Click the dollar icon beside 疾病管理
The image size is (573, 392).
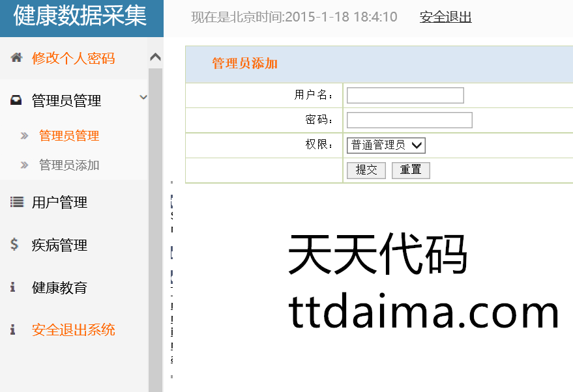tap(14, 245)
